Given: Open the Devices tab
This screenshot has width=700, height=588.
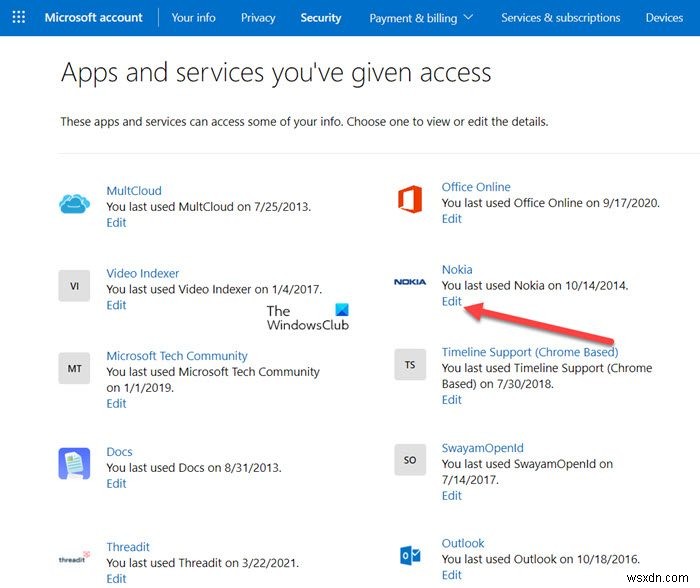Looking at the screenshot, I should (x=664, y=17).
